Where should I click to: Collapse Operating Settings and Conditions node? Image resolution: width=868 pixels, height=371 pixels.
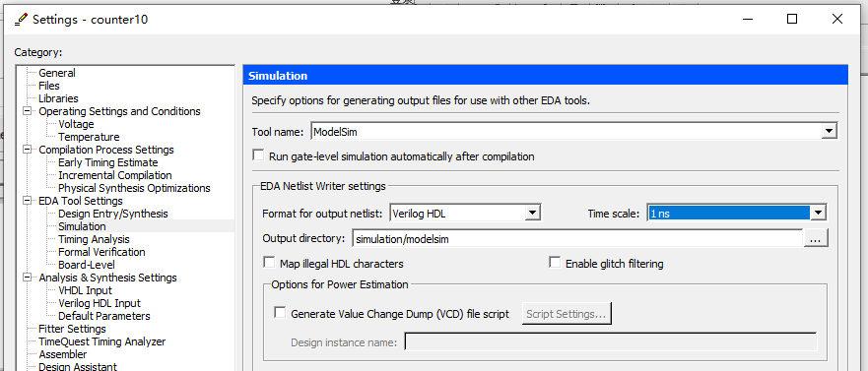[x=27, y=111]
